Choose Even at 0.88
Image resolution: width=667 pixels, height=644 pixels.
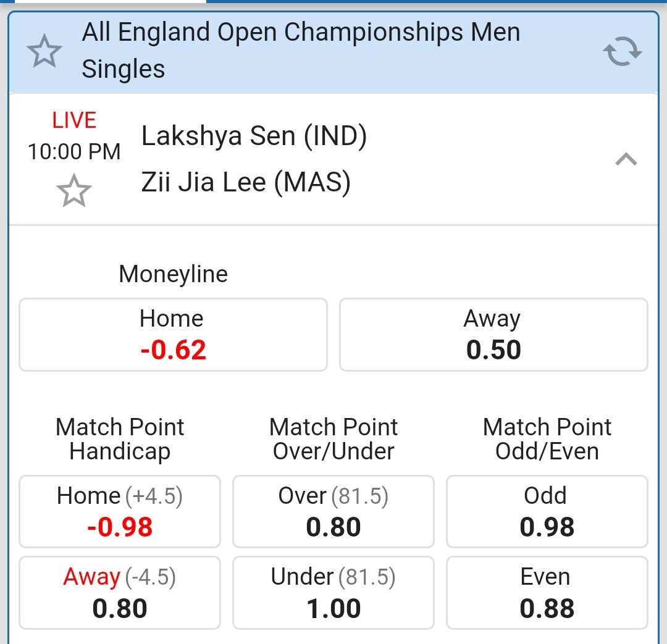pos(547,593)
